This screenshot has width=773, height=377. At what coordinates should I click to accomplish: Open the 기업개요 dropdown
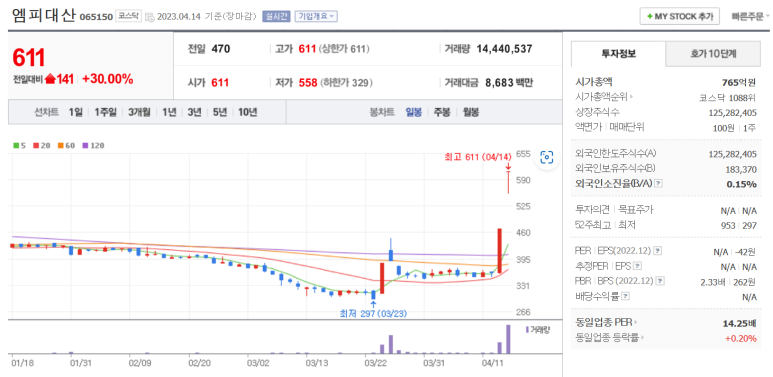click(316, 16)
